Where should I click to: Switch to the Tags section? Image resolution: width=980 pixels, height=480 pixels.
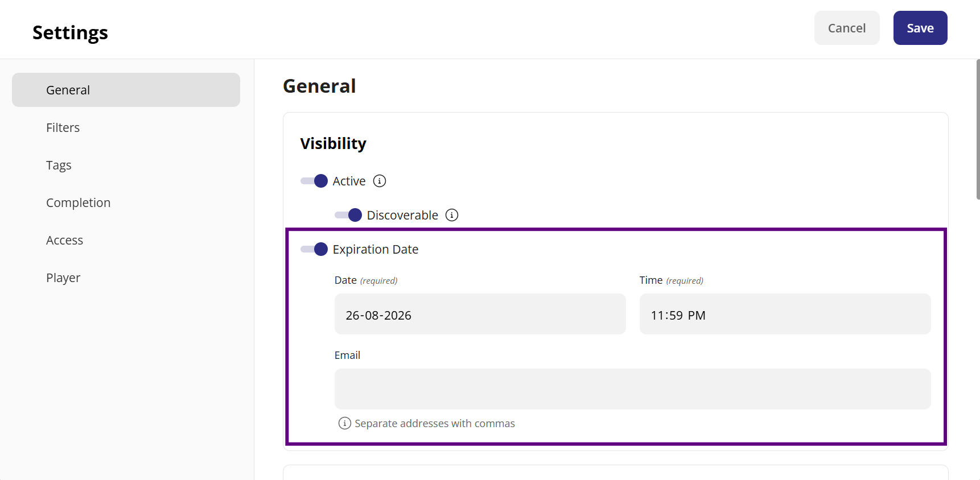coord(126,165)
